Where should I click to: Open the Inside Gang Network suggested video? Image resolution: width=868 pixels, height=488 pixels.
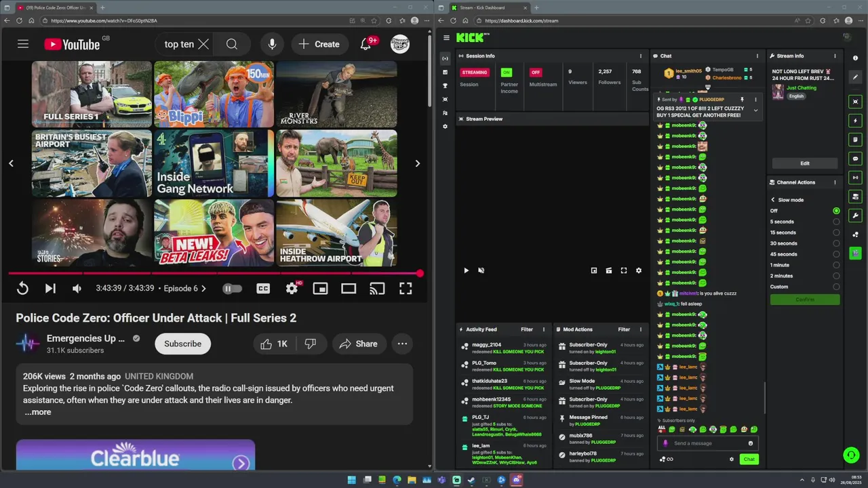[x=214, y=163]
